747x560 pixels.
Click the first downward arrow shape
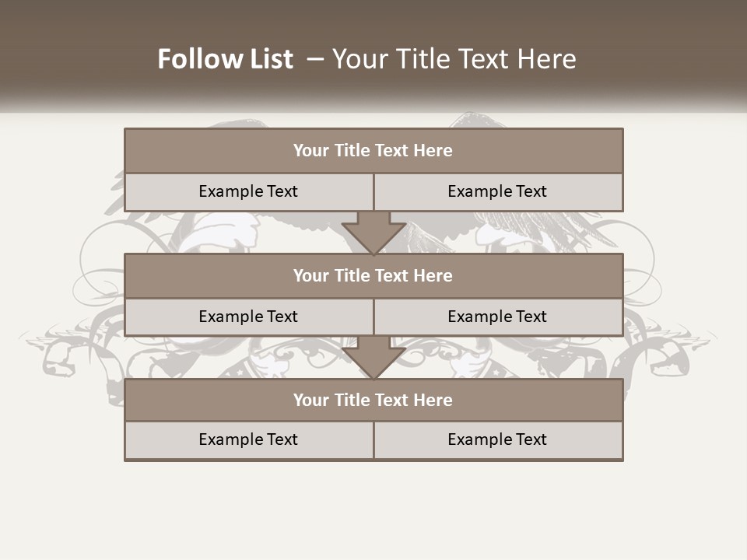tap(373, 233)
